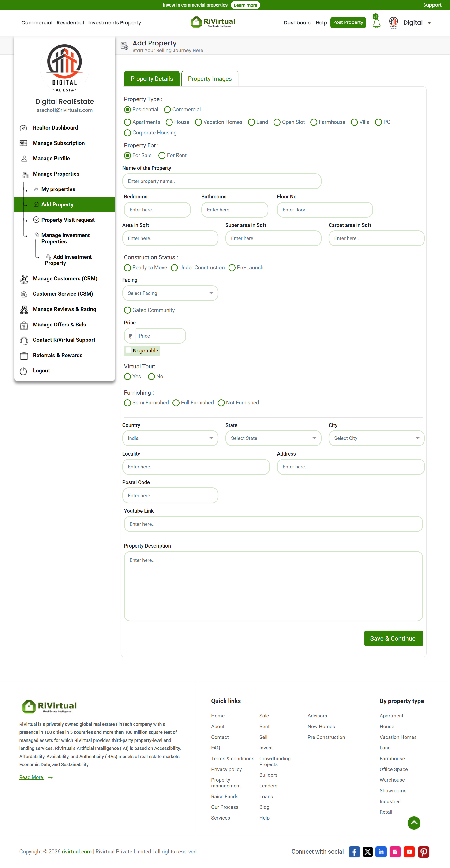Viewport: 450px width, 868px height.
Task: Check the Negotiable price checkbox
Action: [x=128, y=350]
